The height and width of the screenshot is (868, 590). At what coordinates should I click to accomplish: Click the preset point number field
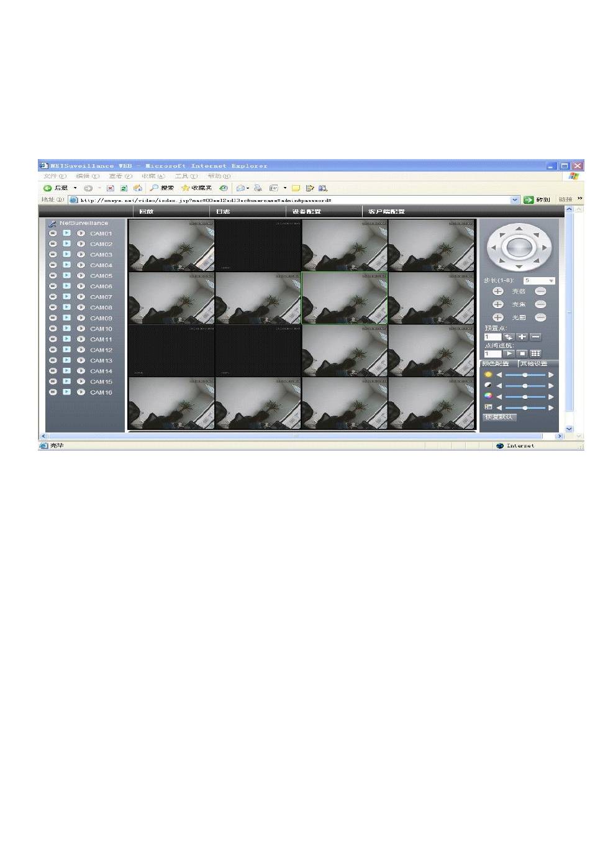click(x=492, y=337)
